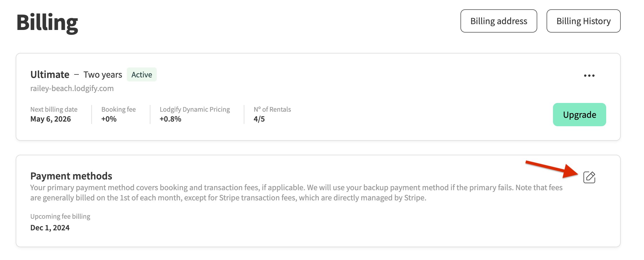644x260 pixels.
Task: Click the railey-beach.lodgify.com site address
Action: [x=72, y=88]
